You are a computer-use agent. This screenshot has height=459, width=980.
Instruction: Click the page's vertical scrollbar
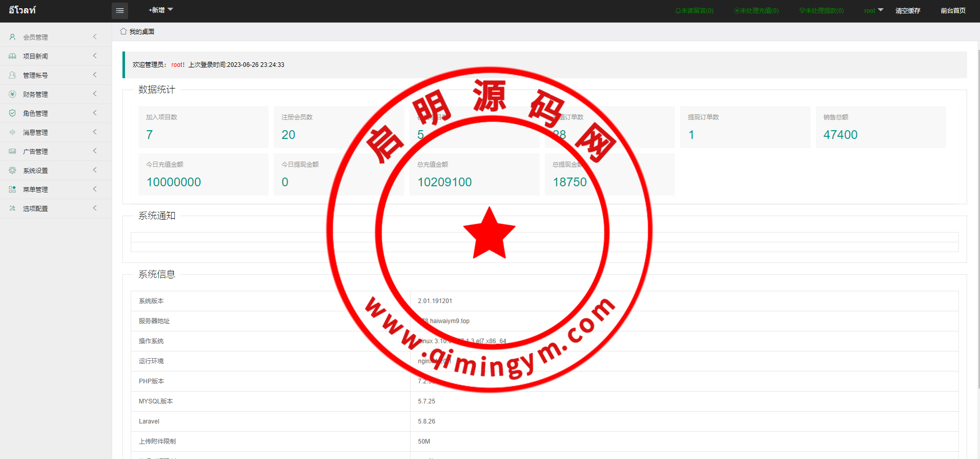[x=978, y=206]
